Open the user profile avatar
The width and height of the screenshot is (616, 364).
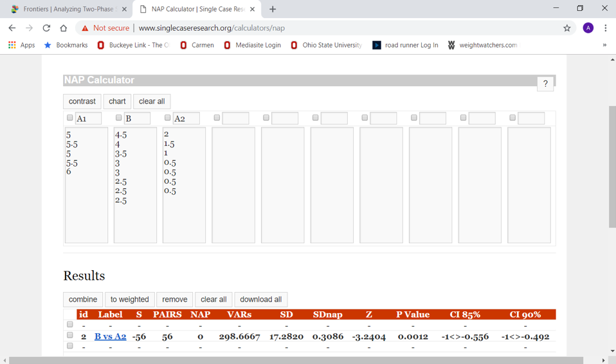[588, 28]
